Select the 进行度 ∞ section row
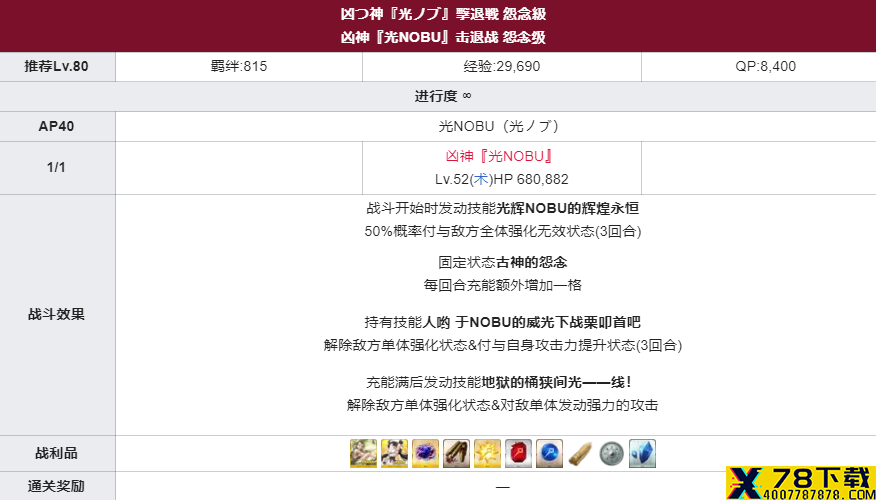876x500 pixels. point(438,96)
